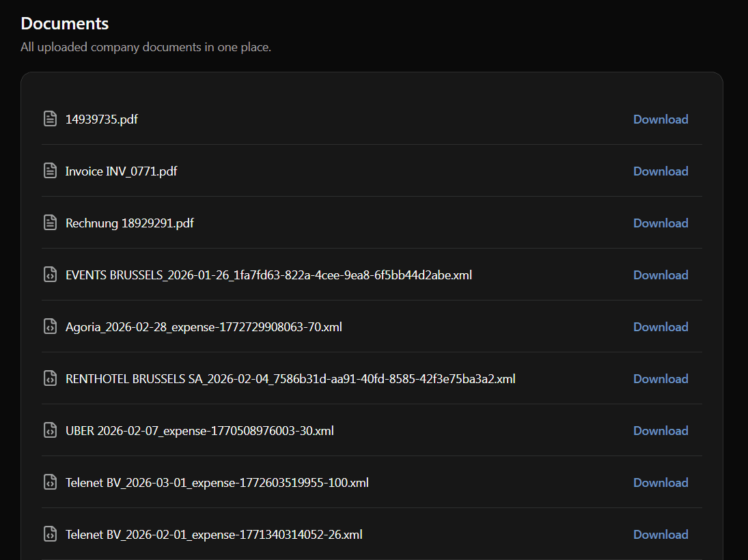The width and height of the screenshot is (748, 560).
Task: Download Invoice INV_0771.pdf
Action: tap(660, 171)
